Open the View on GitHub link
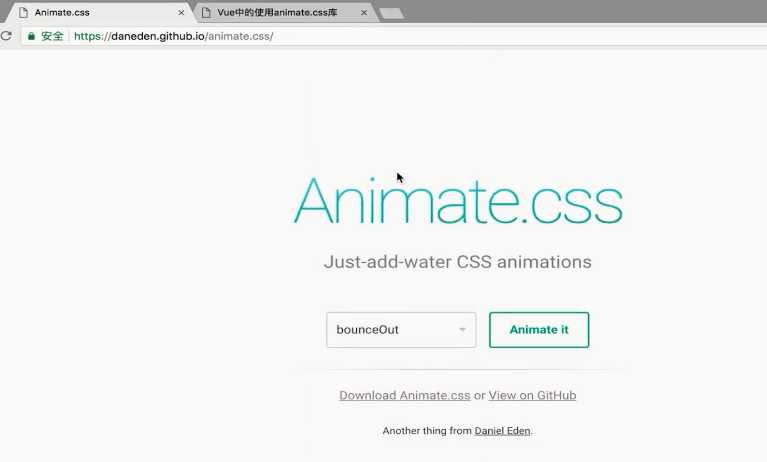 coord(532,395)
